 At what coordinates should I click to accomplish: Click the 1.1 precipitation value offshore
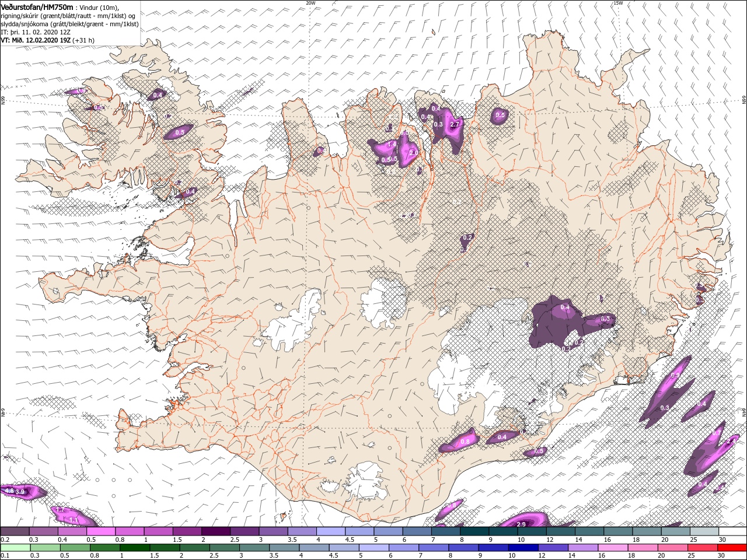(x=74, y=519)
